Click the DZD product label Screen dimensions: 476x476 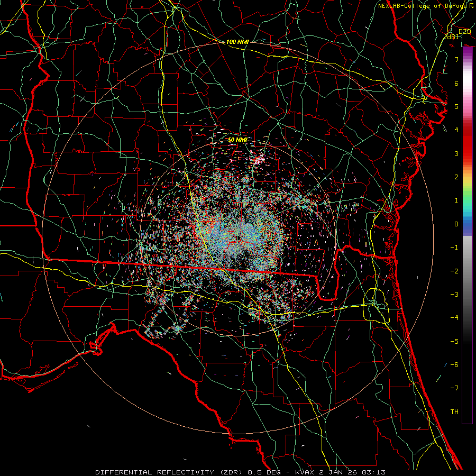(464, 31)
